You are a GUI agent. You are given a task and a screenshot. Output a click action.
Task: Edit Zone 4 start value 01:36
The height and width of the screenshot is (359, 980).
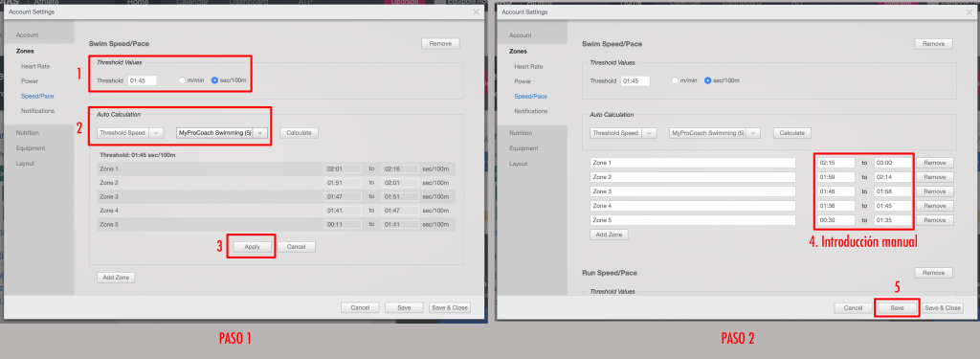(836, 206)
